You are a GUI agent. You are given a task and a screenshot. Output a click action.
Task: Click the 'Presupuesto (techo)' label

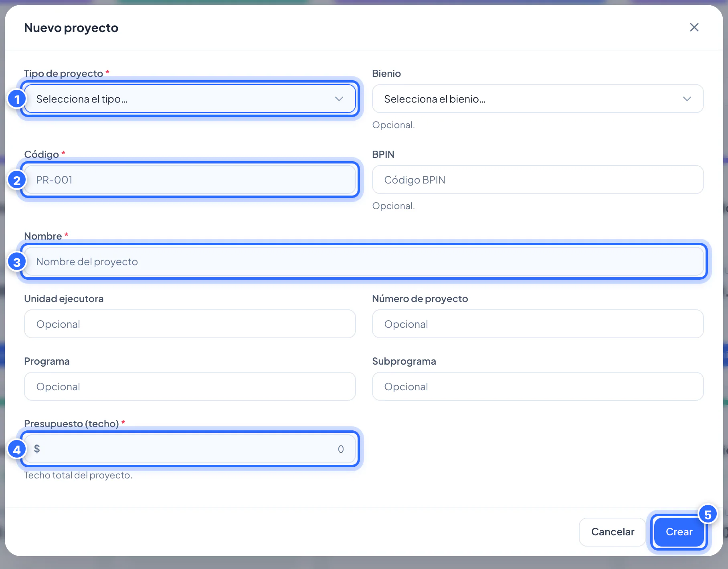pos(71,424)
